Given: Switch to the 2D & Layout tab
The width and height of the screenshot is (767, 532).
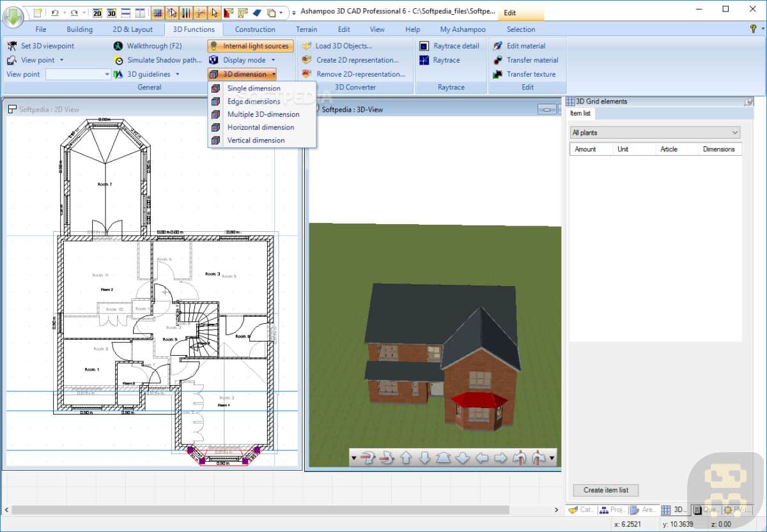Looking at the screenshot, I should [x=133, y=29].
